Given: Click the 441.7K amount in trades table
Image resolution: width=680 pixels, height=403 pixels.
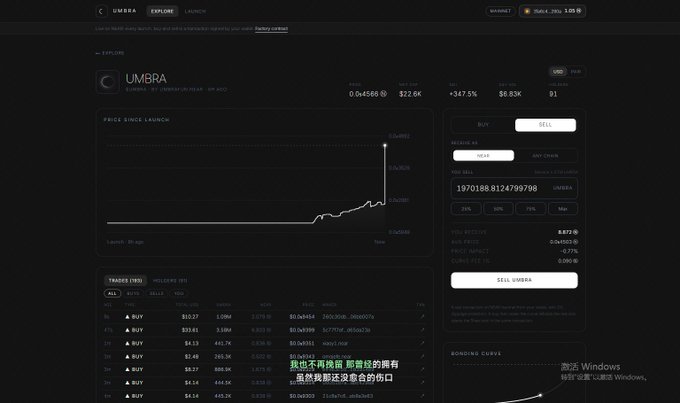Looking at the screenshot, I should pos(222,343).
